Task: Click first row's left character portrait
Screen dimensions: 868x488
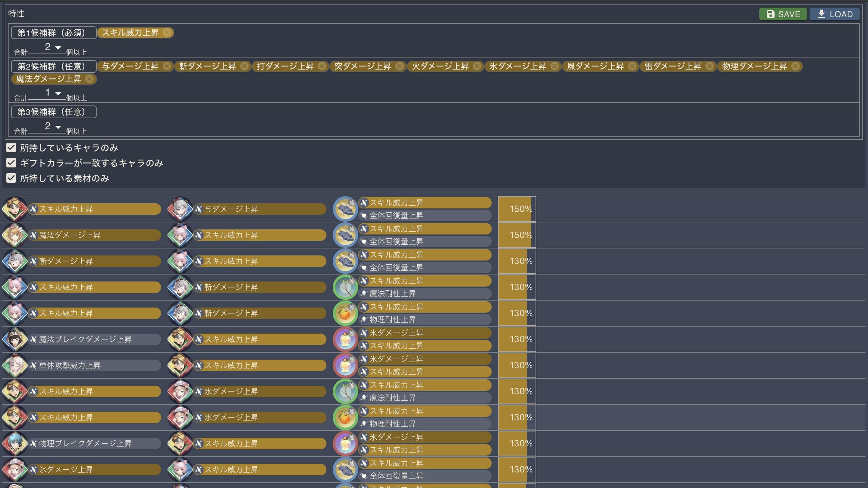Action: [x=15, y=209]
